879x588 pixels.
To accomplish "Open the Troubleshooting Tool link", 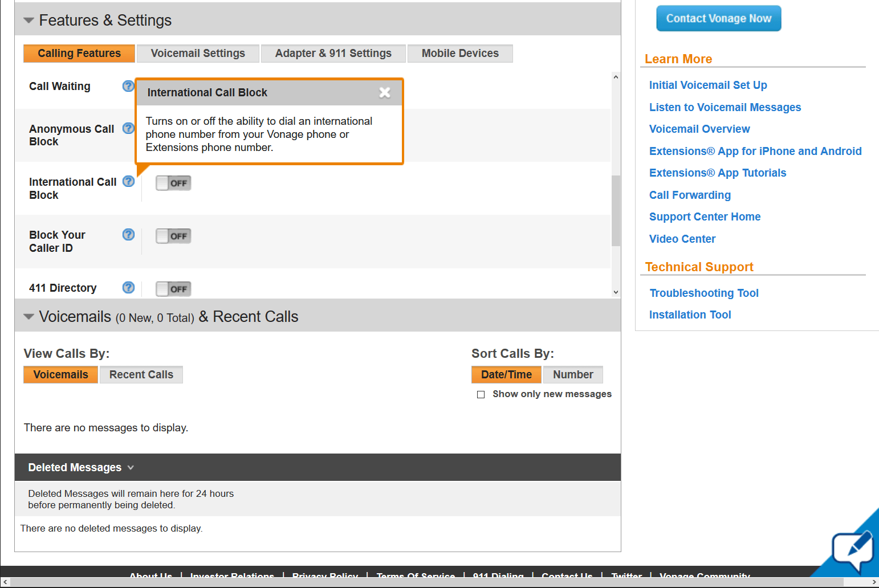I will 704,293.
